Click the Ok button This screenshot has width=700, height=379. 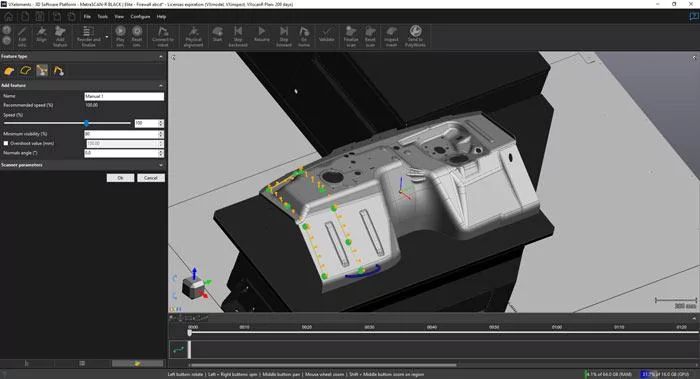click(x=120, y=178)
